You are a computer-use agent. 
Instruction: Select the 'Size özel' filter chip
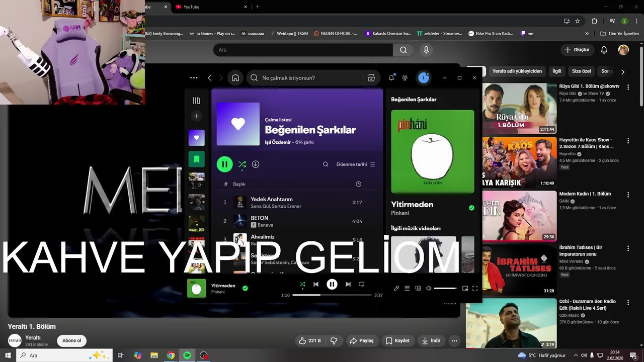pos(582,71)
